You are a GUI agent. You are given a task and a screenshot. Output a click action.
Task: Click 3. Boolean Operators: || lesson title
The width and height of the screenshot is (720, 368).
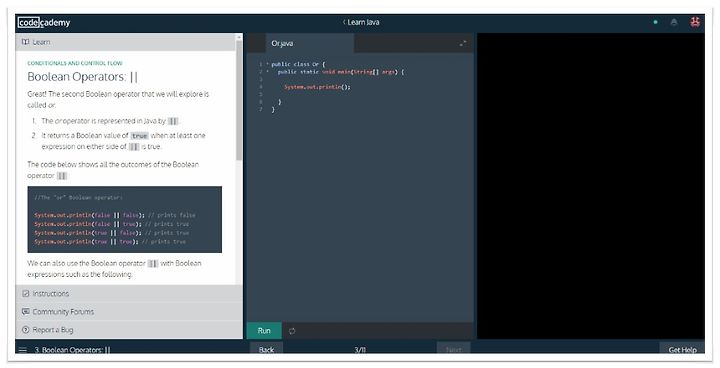[x=72, y=350]
